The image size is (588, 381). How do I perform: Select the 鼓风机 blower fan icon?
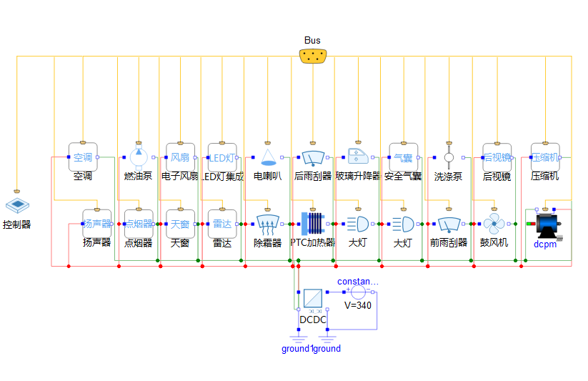coord(494,223)
